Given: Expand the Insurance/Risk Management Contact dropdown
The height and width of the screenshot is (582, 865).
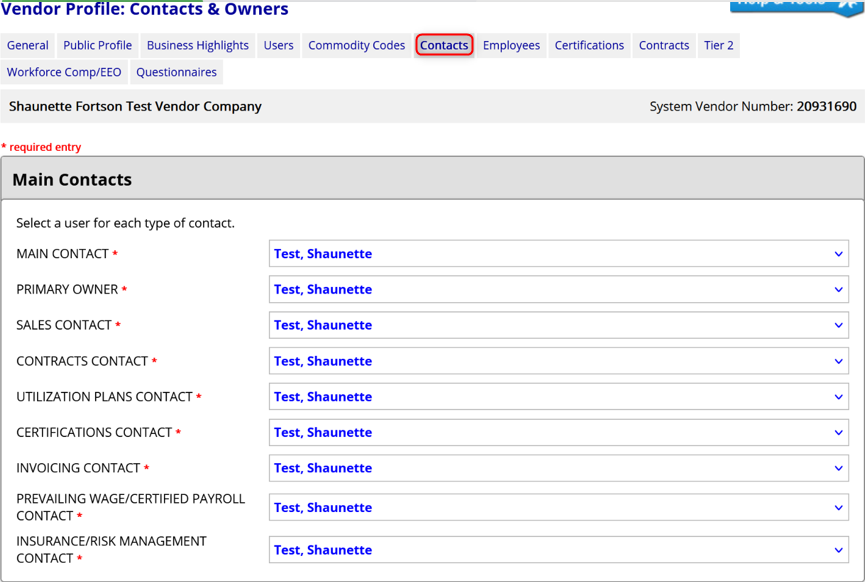Looking at the screenshot, I should [x=558, y=550].
